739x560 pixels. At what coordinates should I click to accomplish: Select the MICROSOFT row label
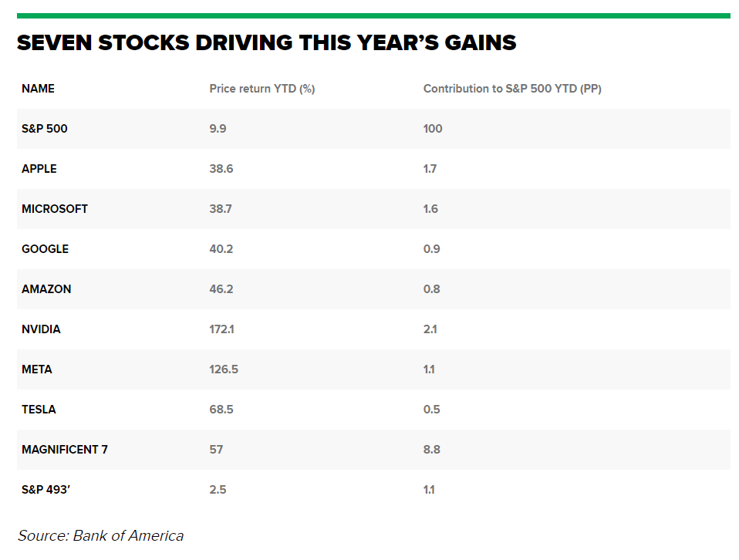click(x=55, y=209)
